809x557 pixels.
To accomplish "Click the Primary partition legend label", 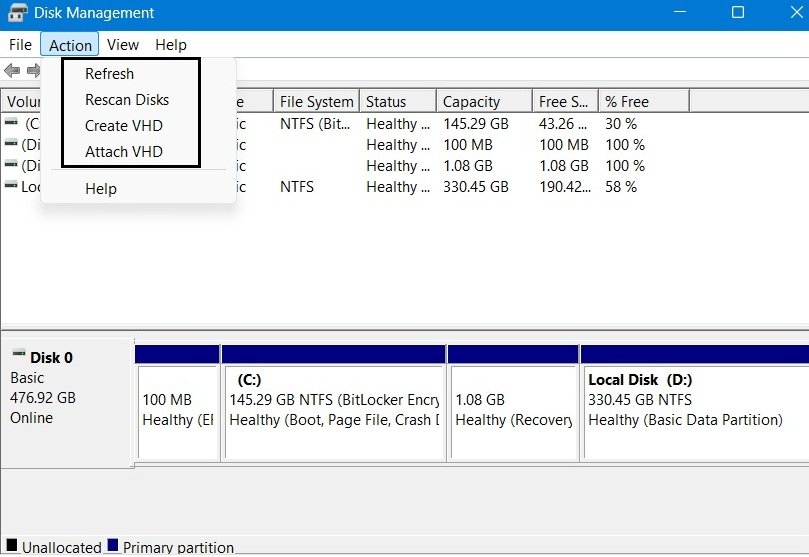I will tap(178, 547).
